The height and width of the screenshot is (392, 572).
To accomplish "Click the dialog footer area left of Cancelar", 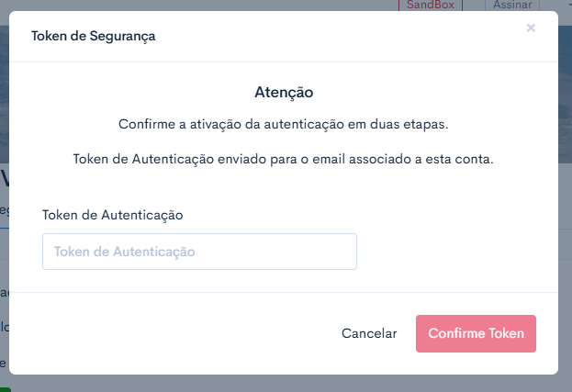I will coord(175,333).
